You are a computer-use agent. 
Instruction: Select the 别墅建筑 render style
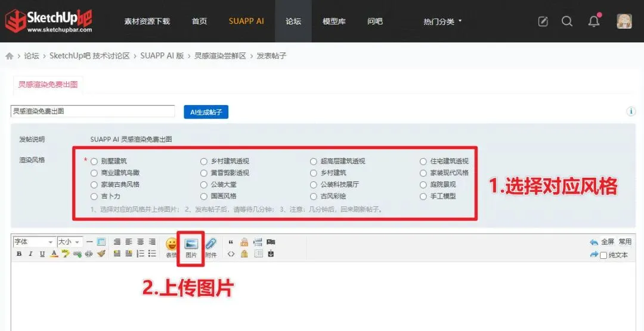[x=94, y=162]
